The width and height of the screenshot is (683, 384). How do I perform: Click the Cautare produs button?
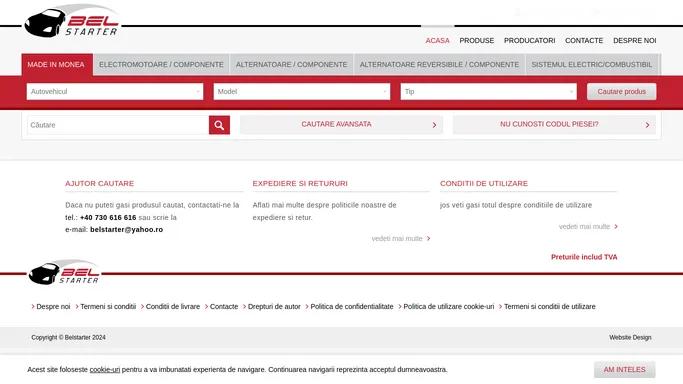[622, 91]
